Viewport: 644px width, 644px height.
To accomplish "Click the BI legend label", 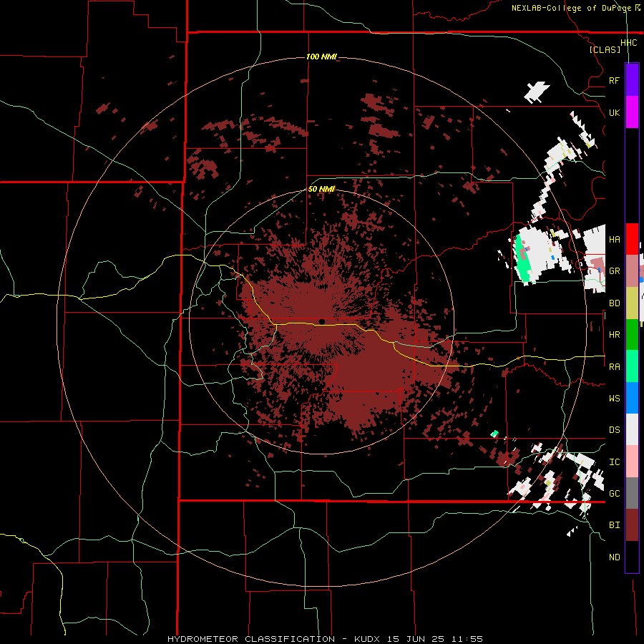I will click(x=614, y=525).
